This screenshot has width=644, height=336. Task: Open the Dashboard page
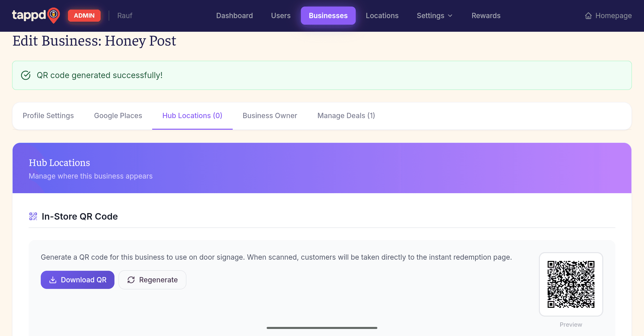point(234,16)
